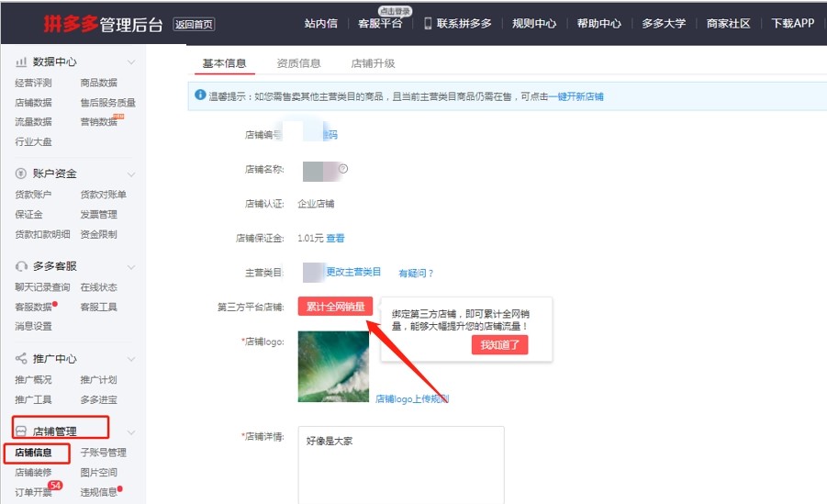Image resolution: width=827 pixels, height=504 pixels.
Task: Click the 返回首页 button
Action: pos(194,24)
